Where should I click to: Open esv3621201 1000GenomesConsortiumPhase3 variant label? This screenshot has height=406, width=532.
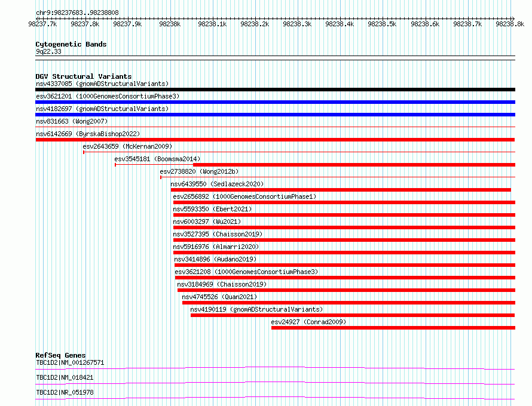(x=108, y=96)
